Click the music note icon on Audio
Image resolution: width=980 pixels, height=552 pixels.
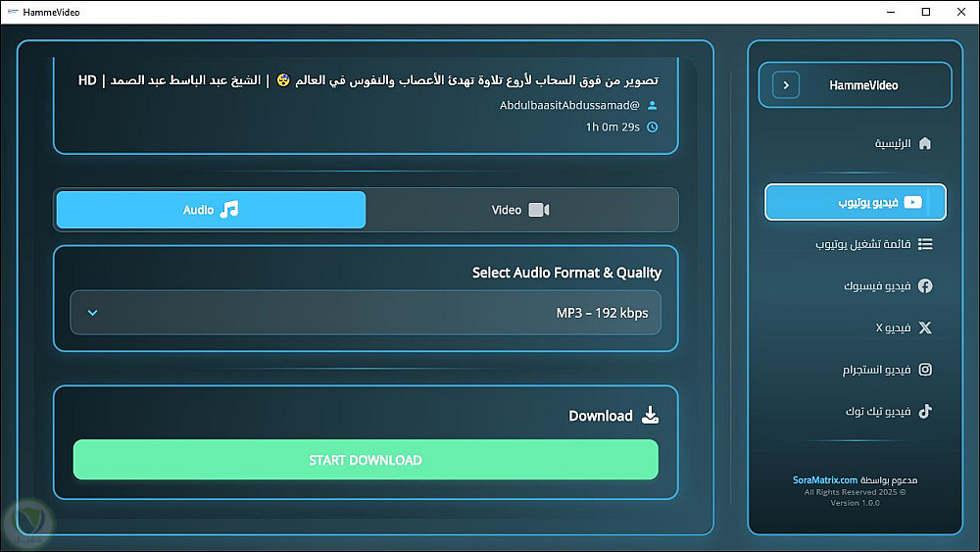229,210
